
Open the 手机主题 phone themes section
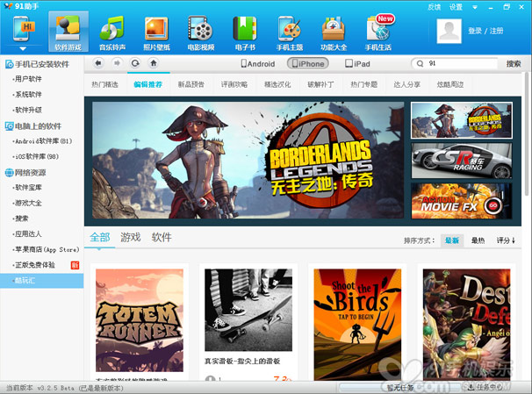(x=291, y=32)
